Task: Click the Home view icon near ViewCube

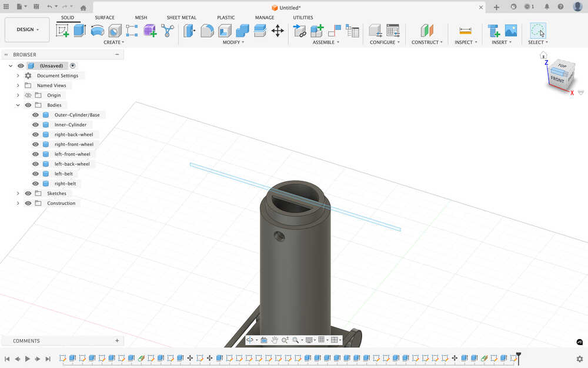Action: click(x=543, y=55)
